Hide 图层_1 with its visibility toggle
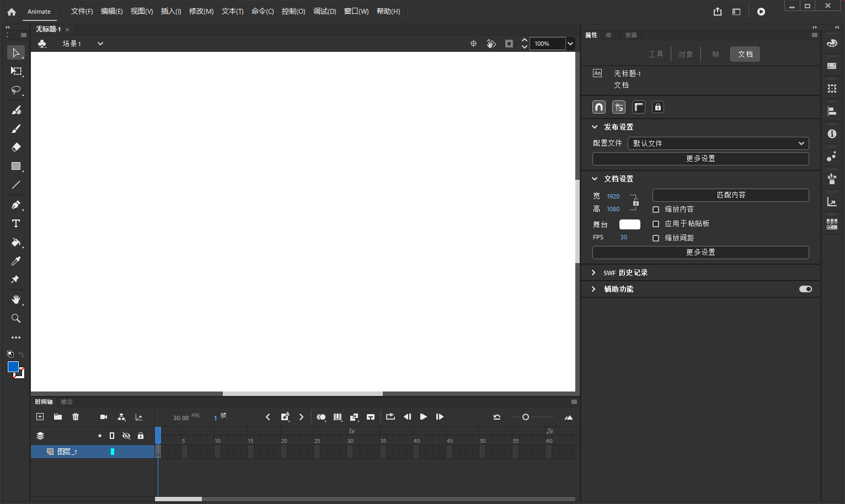The height and width of the screenshot is (504, 845). pyautogui.click(x=126, y=451)
